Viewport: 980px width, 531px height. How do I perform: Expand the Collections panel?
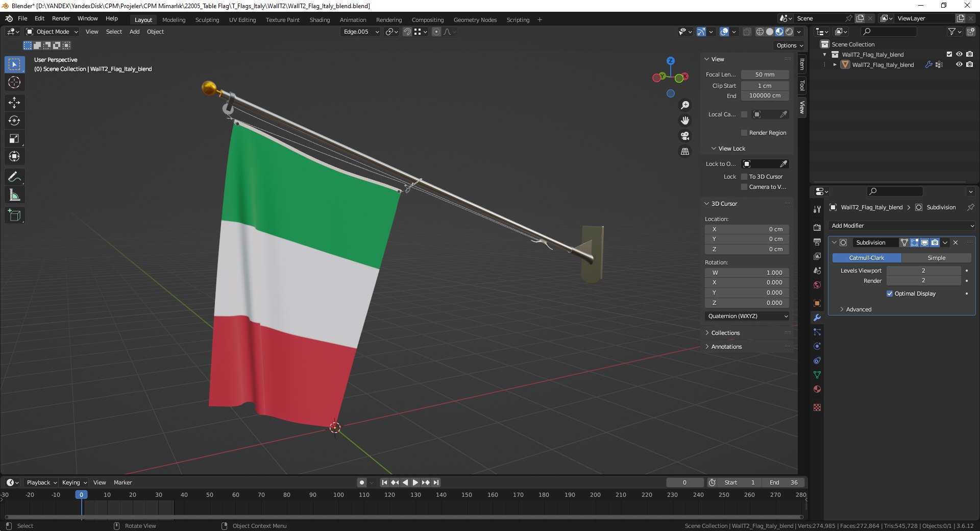(x=725, y=333)
